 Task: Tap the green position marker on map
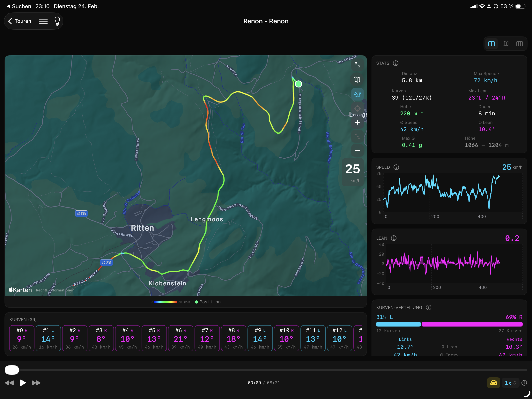click(299, 84)
